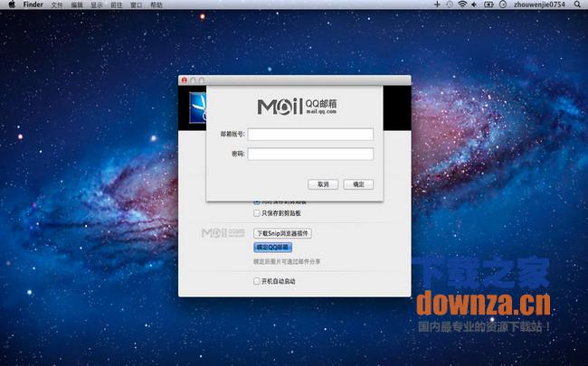Open the 帮助 menu
The width and height of the screenshot is (588, 366).
click(156, 5)
